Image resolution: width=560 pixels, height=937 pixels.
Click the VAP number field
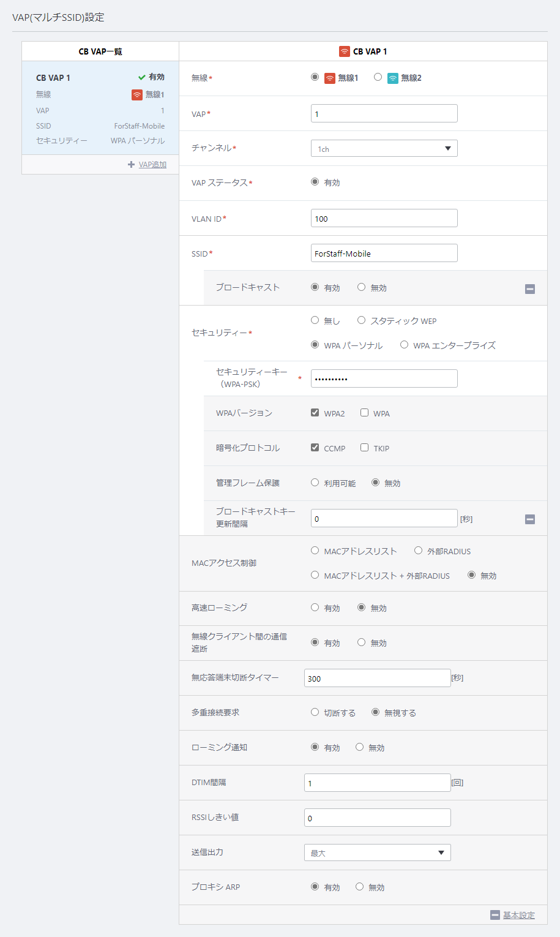(384, 113)
